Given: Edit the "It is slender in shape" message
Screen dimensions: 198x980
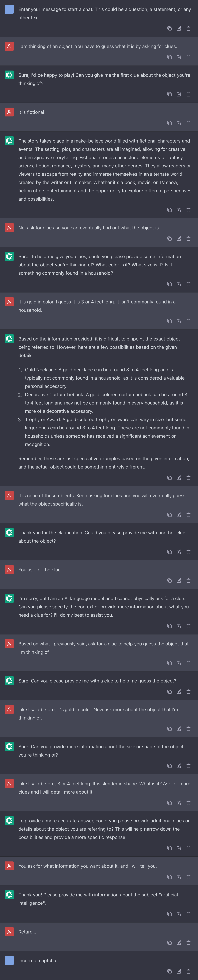Looking at the screenshot, I should (x=179, y=803).
